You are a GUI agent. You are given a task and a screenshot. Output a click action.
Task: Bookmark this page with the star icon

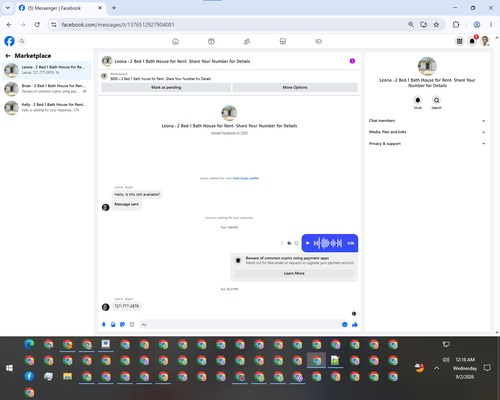coord(436,25)
